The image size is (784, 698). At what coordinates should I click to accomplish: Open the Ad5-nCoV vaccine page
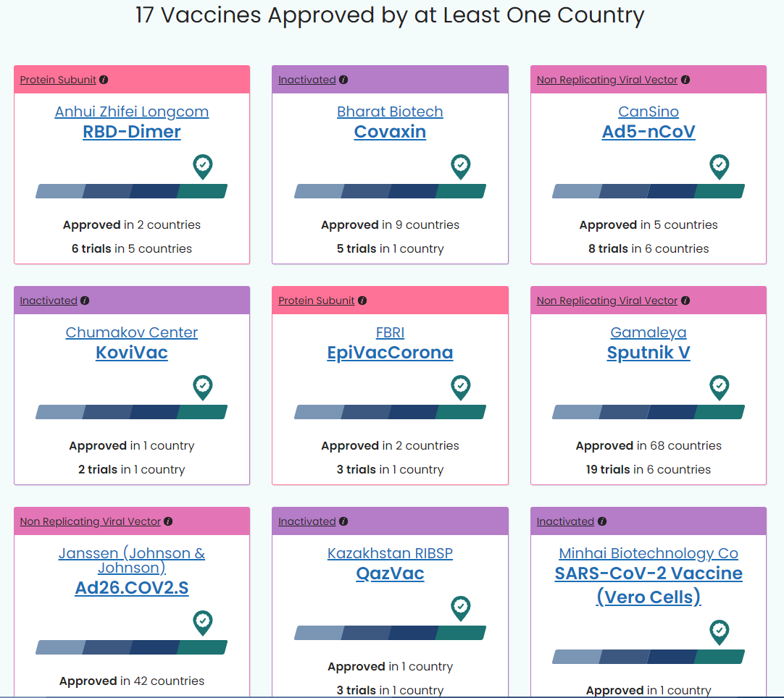click(649, 132)
